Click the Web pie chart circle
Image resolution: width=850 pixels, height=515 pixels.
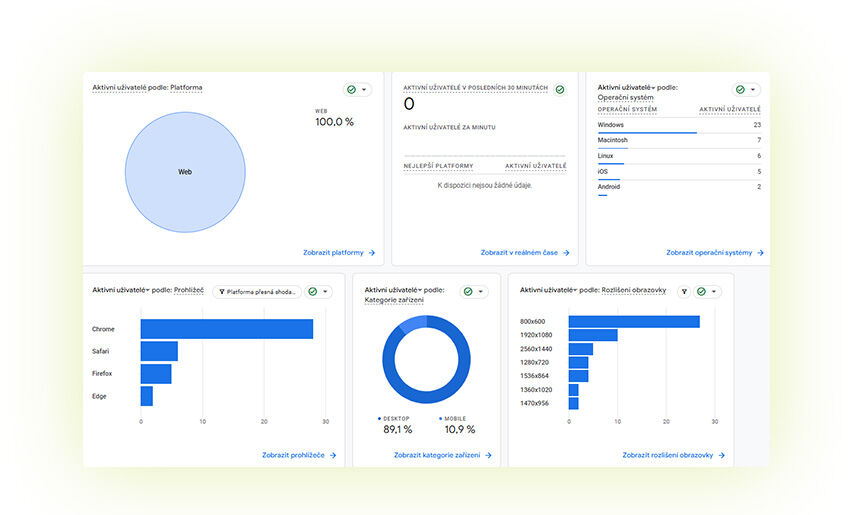(x=185, y=172)
